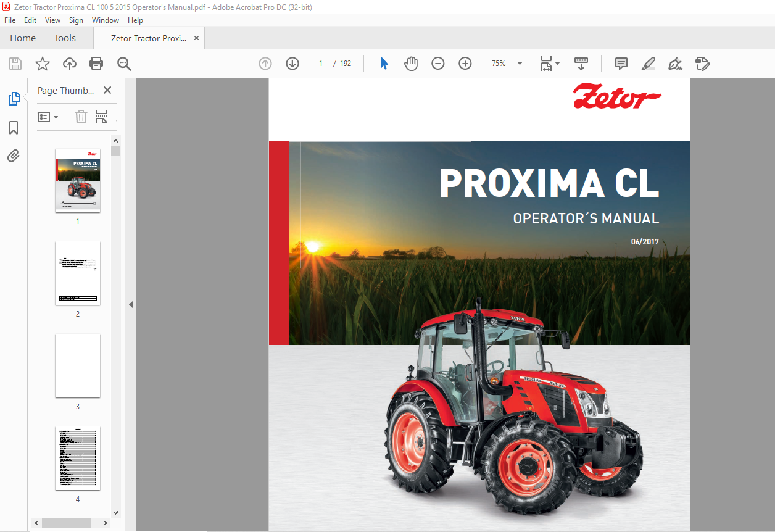The image size is (775, 532).
Task: Go to next page arrow
Action: click(292, 64)
